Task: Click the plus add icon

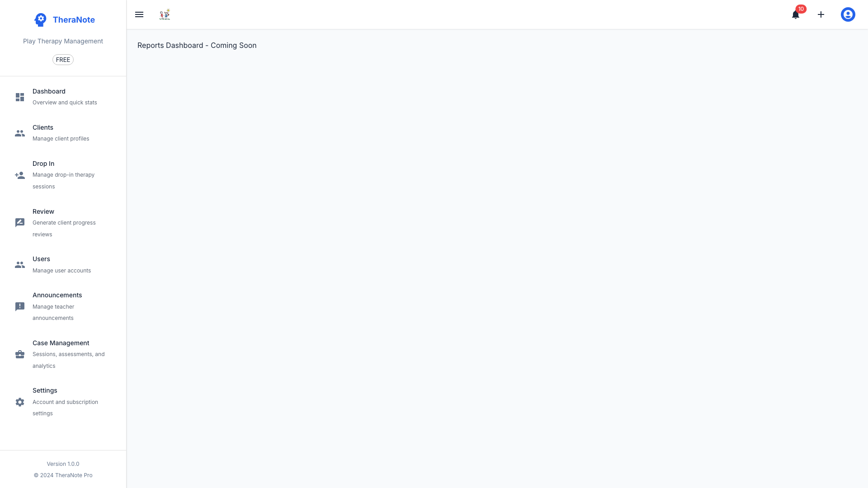Action: (821, 14)
